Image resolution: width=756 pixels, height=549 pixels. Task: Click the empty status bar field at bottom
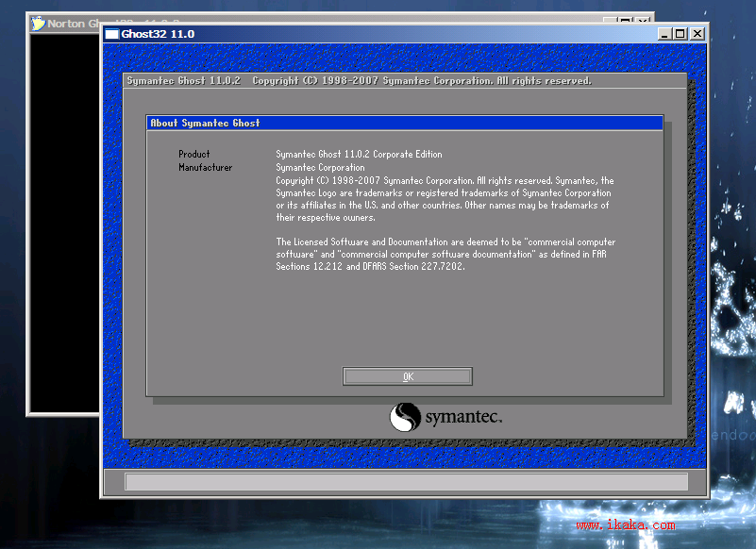406,481
